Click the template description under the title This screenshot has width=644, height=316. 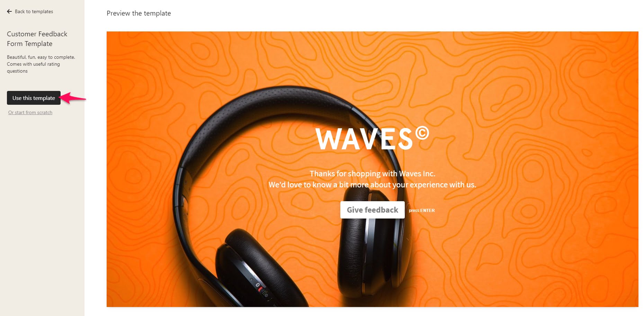coord(41,64)
